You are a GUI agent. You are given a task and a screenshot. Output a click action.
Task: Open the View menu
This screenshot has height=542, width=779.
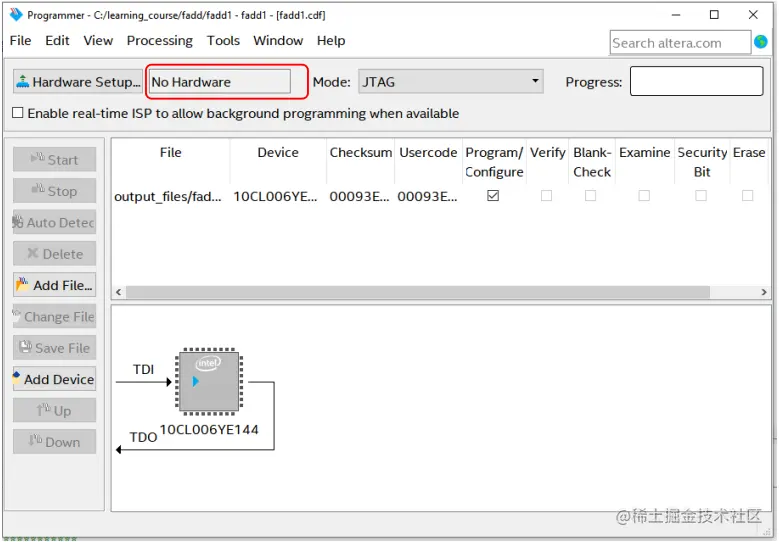98,41
